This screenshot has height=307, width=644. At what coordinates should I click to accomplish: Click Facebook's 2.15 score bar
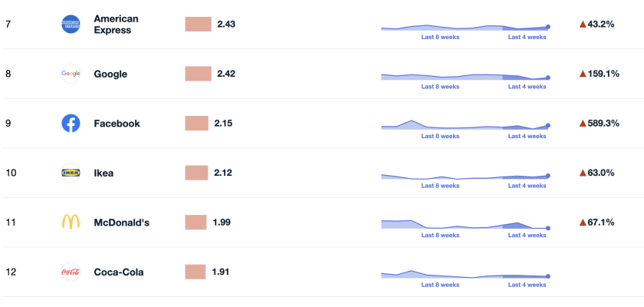(x=196, y=123)
